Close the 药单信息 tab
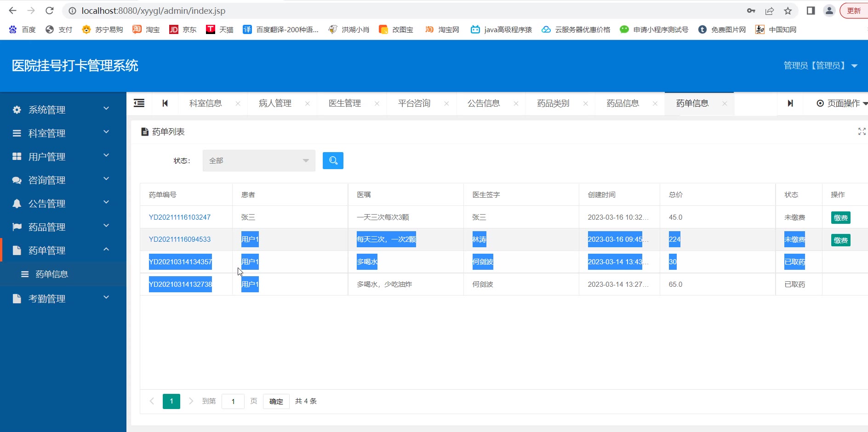Viewport: 868px width, 432px height. (x=725, y=103)
